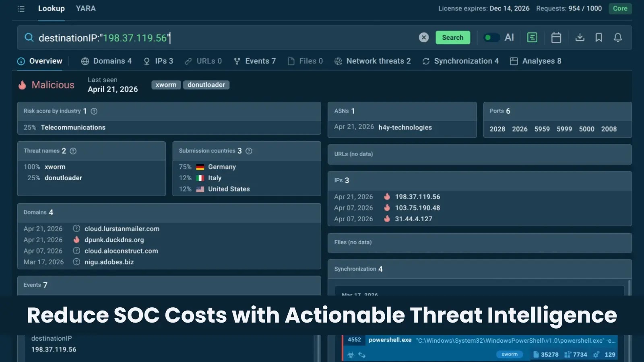Click the files count icon showing 35278
The width and height of the screenshot is (644, 362).
536,354
